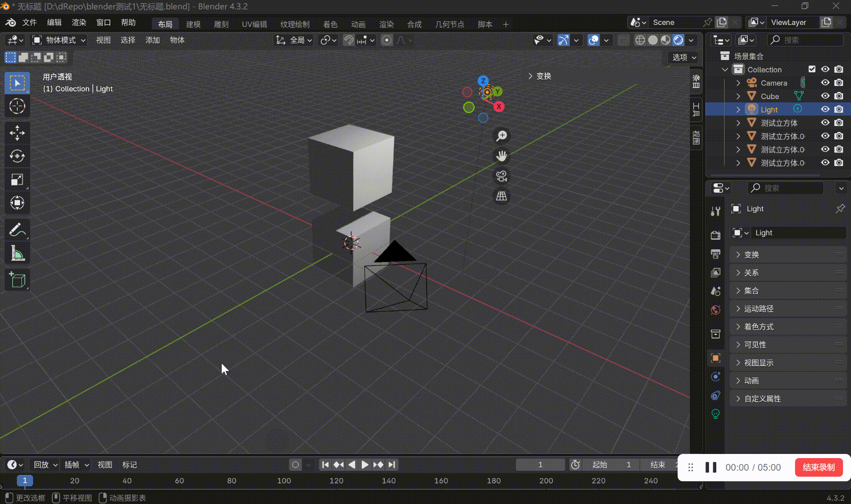Click the 结束录制 button

click(819, 467)
